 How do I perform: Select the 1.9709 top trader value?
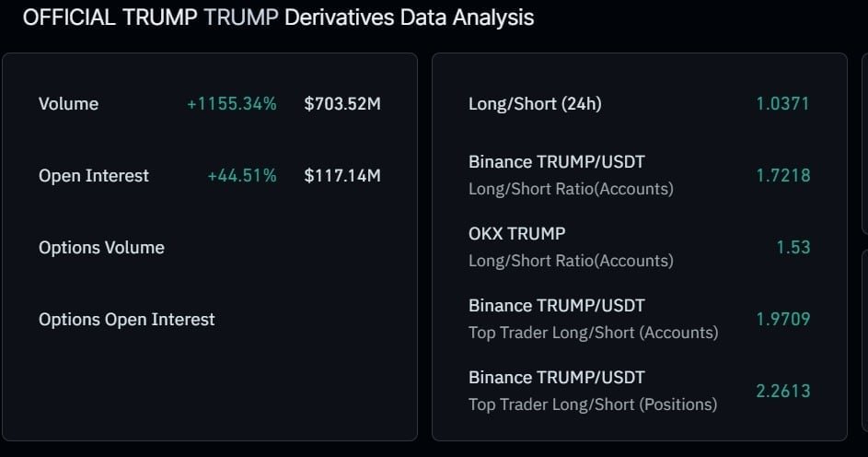click(x=782, y=319)
